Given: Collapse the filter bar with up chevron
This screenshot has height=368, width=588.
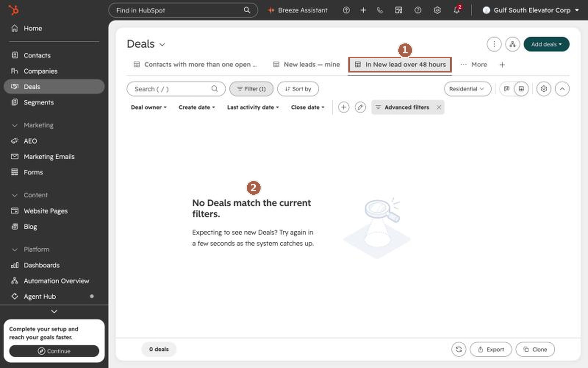Looking at the screenshot, I should (x=562, y=89).
